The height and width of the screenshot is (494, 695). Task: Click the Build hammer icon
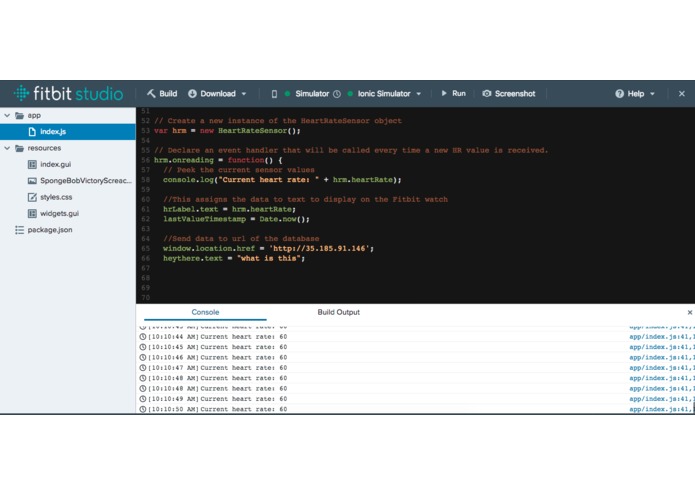pyautogui.click(x=151, y=93)
